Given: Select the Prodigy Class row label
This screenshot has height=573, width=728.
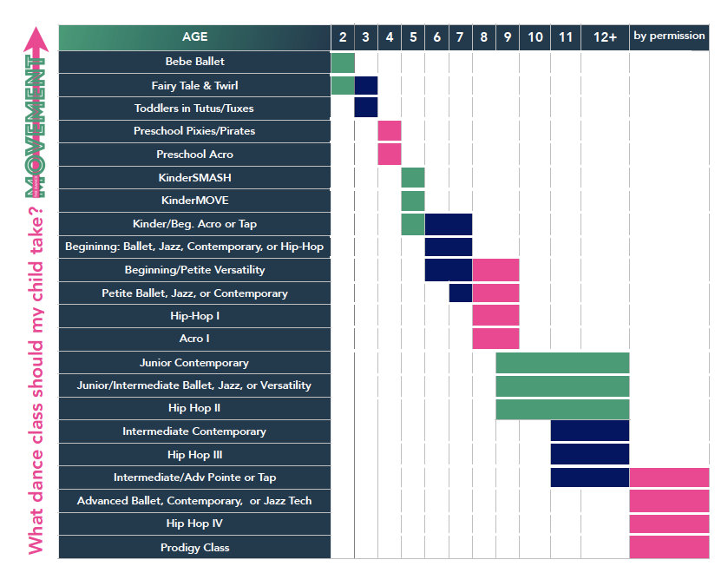Looking at the screenshot, I should [194, 547].
